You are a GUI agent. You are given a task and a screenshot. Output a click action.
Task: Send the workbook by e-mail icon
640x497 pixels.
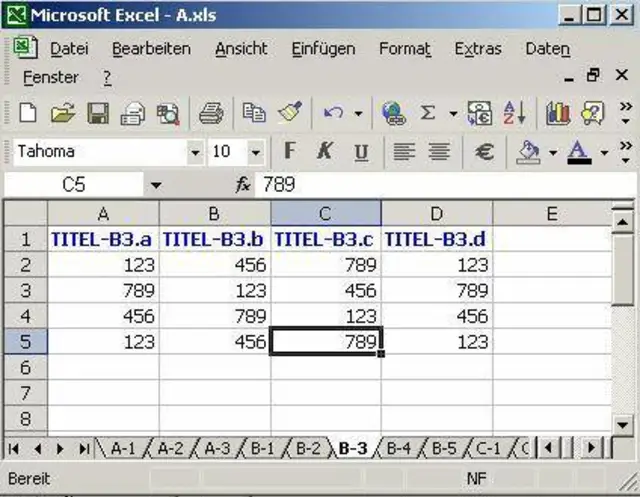click(133, 113)
